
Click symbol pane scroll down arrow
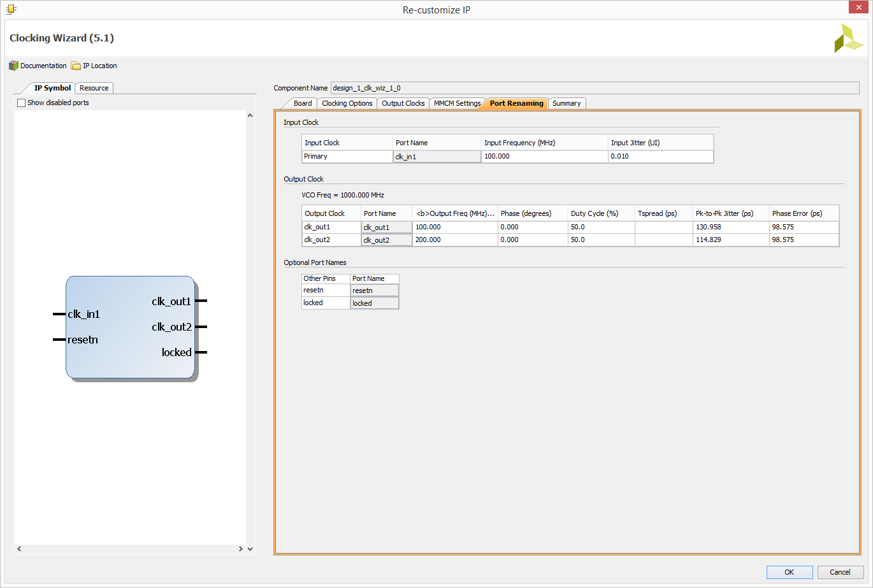[250, 549]
